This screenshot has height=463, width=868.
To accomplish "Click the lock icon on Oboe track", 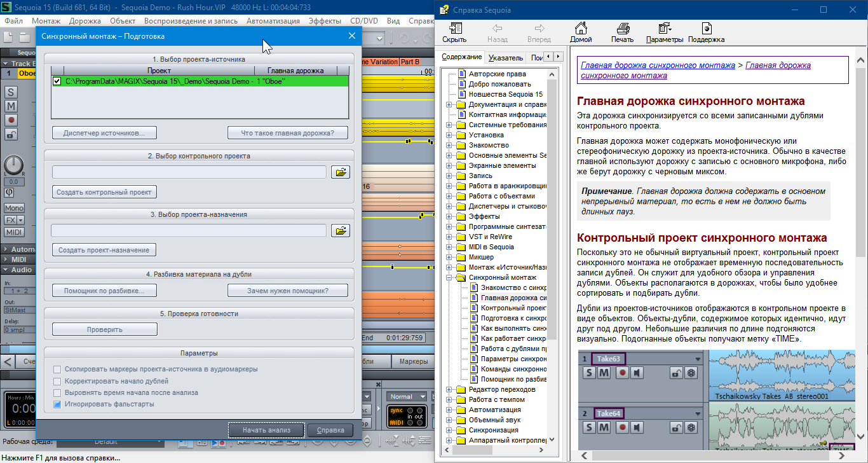I will [x=11, y=134].
